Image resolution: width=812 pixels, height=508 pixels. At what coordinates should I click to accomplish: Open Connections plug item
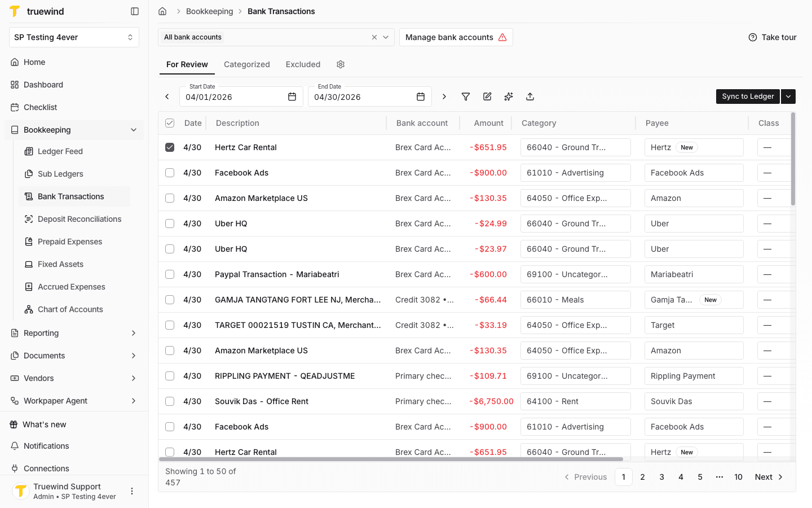(x=74, y=468)
